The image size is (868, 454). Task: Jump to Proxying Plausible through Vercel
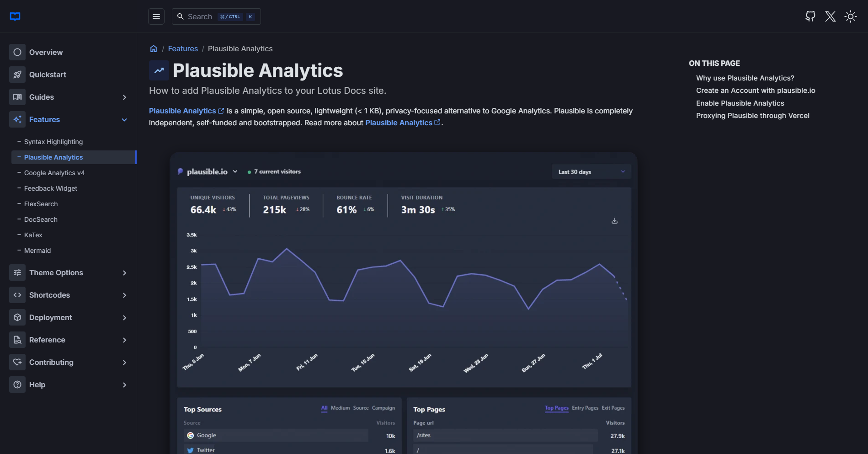(x=752, y=116)
